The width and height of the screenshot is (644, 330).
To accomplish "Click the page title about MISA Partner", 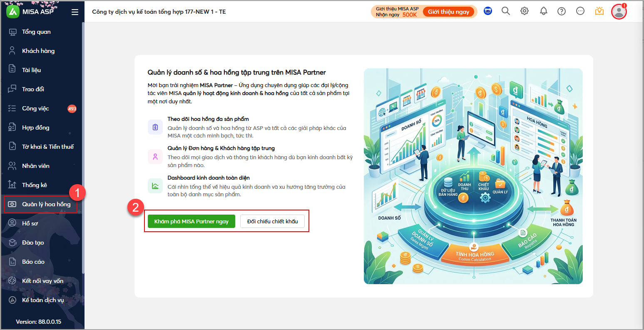I will (x=237, y=72).
